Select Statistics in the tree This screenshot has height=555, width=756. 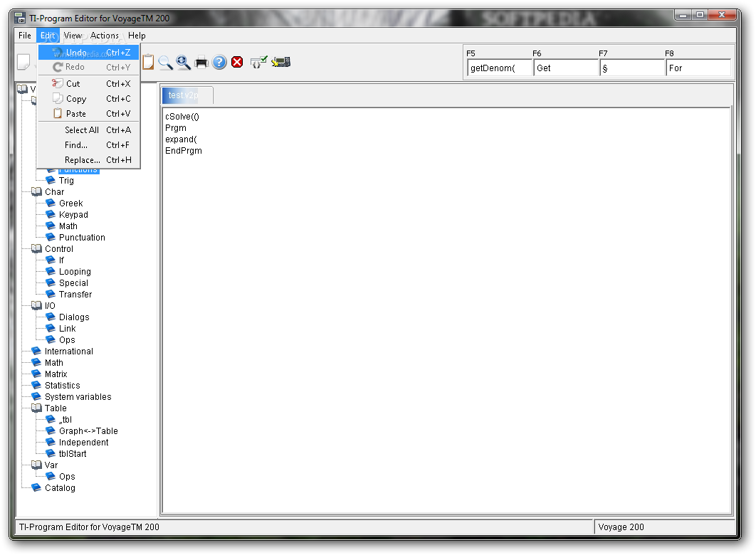(62, 386)
